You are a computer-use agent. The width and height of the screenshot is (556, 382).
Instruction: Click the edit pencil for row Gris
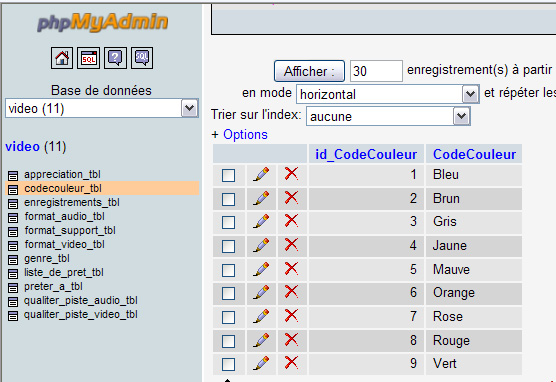(x=261, y=221)
